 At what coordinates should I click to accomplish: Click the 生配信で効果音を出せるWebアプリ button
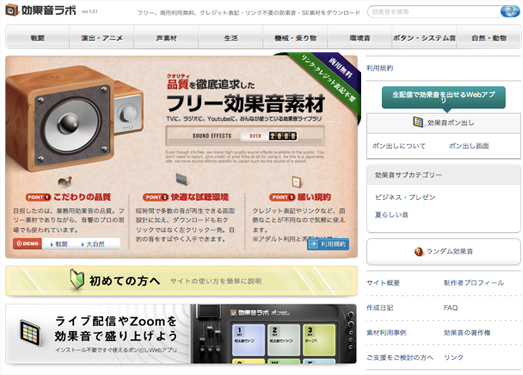click(443, 97)
